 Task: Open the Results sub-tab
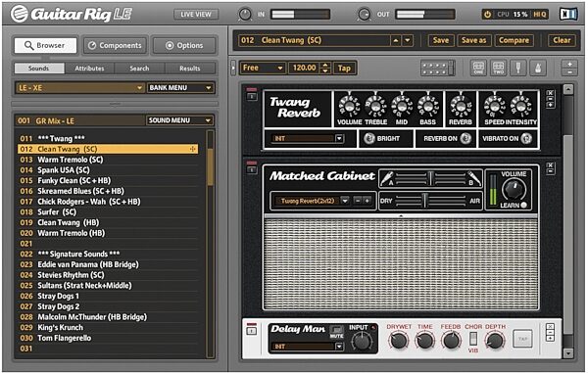pos(190,69)
